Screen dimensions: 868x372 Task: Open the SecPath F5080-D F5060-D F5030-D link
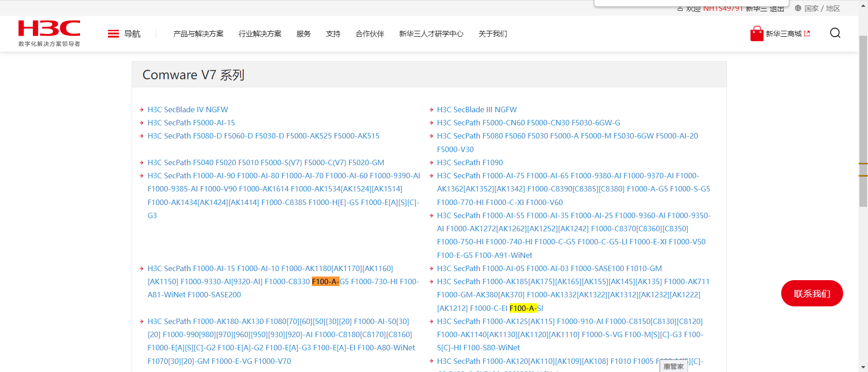[264, 136]
